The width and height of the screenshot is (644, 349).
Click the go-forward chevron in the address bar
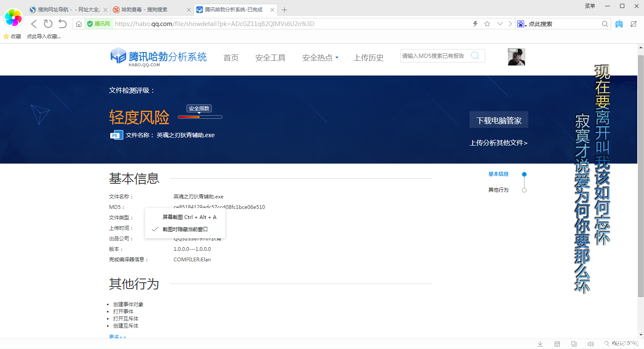pyautogui.click(x=510, y=24)
